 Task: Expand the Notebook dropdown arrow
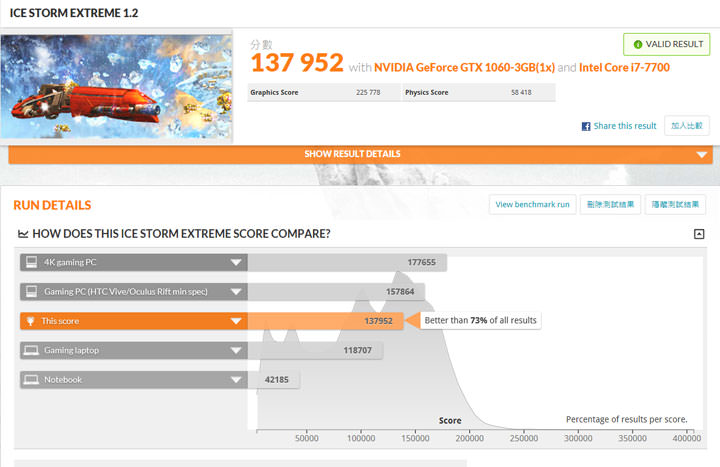point(236,380)
